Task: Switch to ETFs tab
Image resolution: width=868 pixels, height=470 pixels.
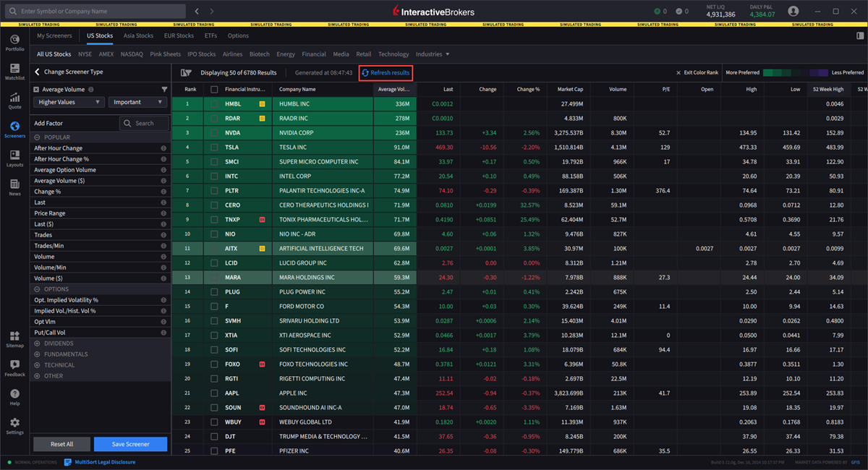Action: pos(210,35)
